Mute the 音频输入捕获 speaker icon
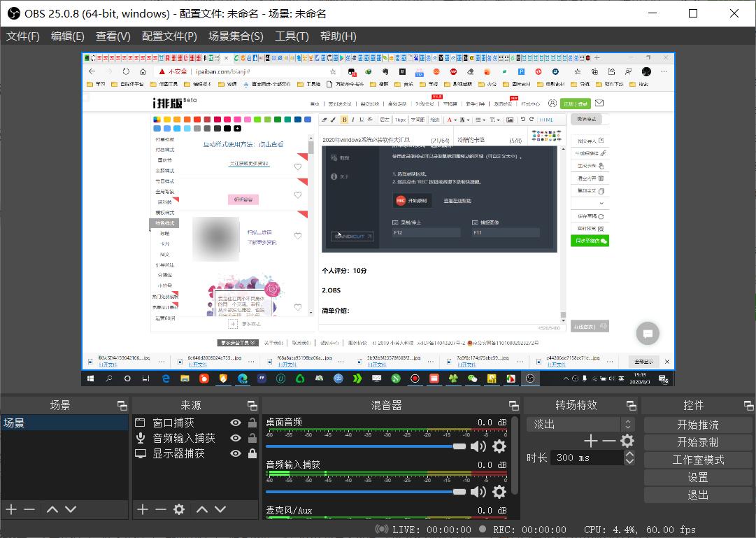The width and height of the screenshot is (756, 538). pos(478,491)
